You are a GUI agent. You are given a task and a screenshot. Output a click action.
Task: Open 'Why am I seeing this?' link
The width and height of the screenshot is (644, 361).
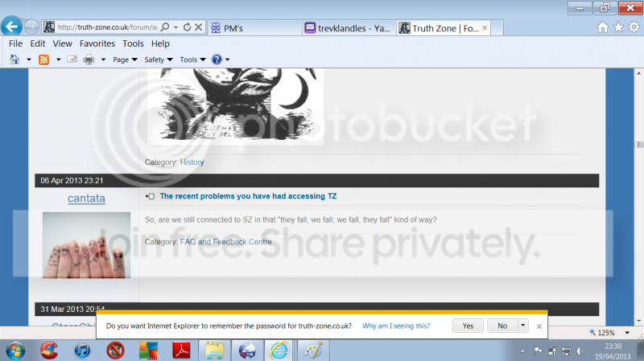(x=396, y=326)
